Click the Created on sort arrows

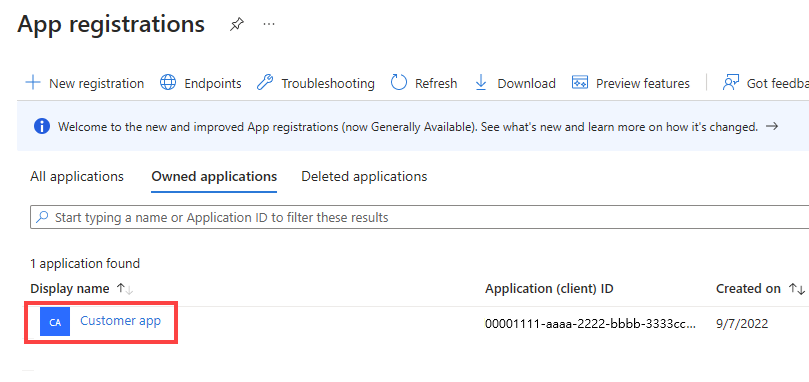(797, 289)
